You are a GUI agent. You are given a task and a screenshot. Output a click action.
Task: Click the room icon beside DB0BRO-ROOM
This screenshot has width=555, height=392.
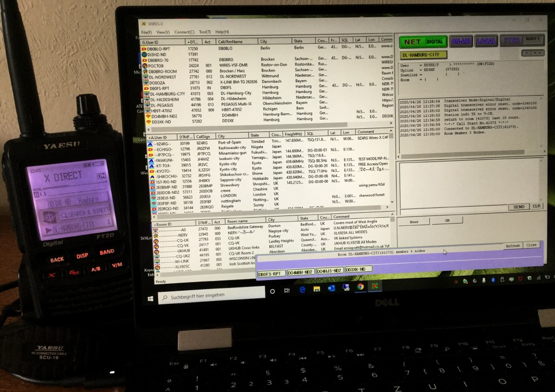pos(145,71)
